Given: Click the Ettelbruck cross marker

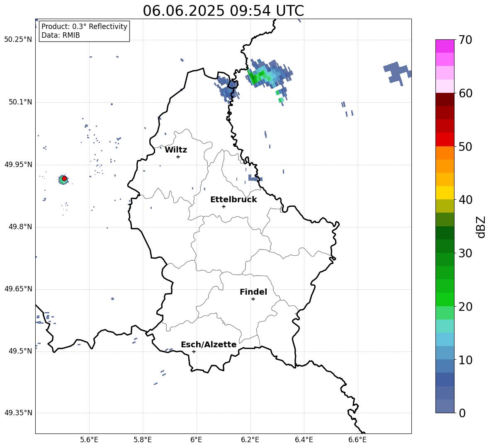Looking at the screenshot, I should click(x=224, y=206).
